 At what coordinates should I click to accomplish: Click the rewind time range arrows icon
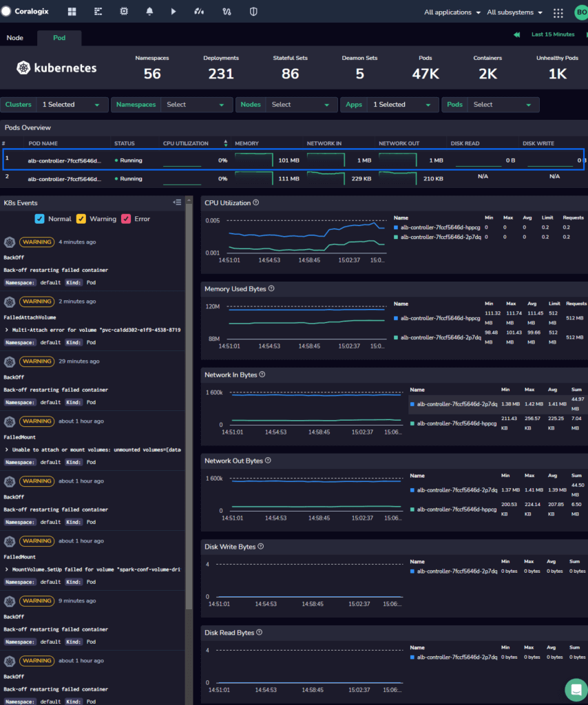pyautogui.click(x=517, y=34)
